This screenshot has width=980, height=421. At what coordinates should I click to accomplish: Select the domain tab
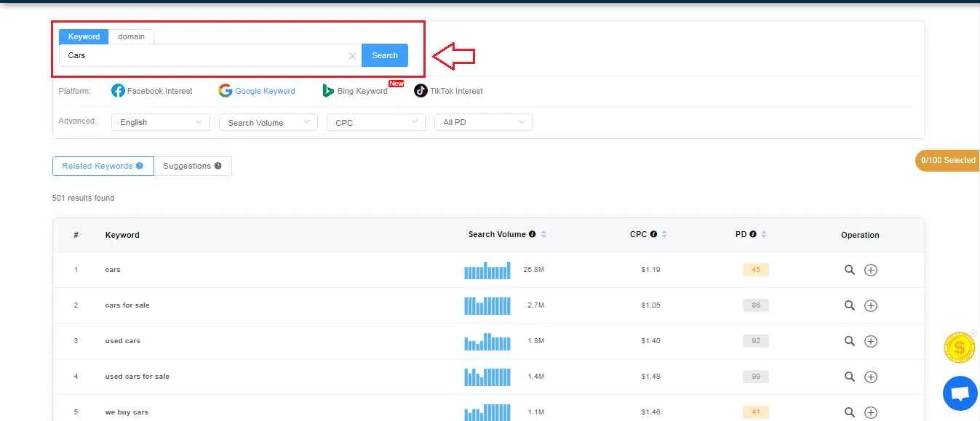point(131,36)
